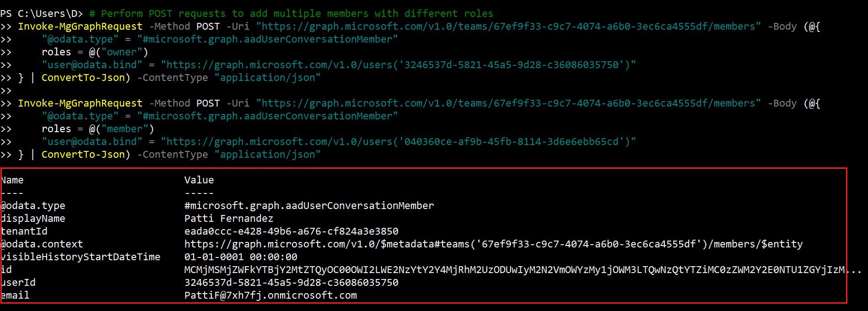Click the @odata.type value in the output table

click(x=309, y=206)
